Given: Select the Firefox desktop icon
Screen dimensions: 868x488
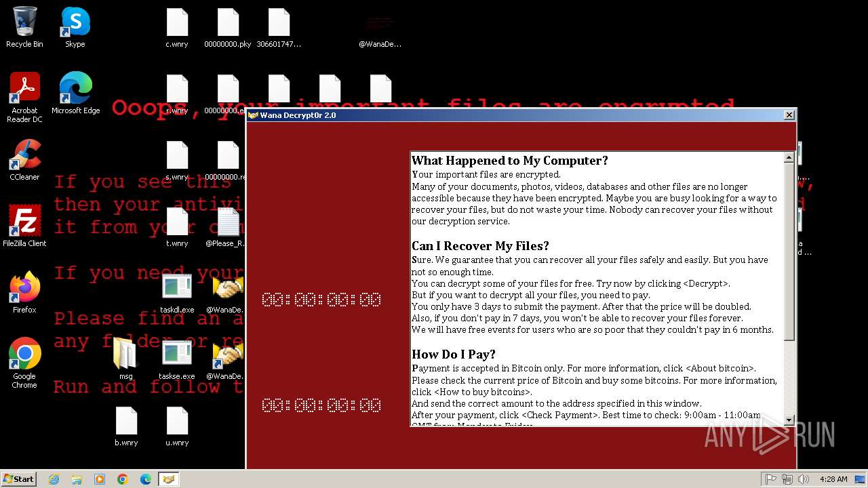Looking at the screenshot, I should (24, 293).
